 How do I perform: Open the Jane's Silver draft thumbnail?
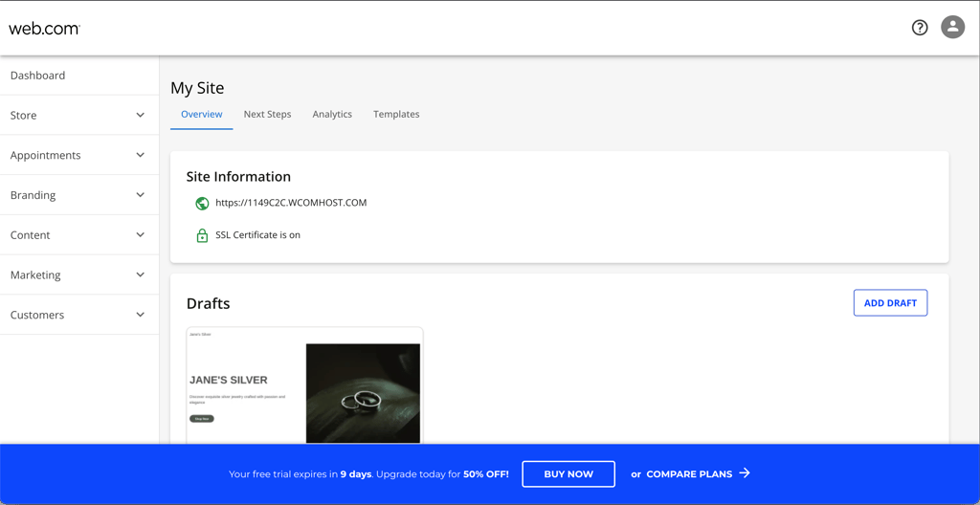point(304,385)
